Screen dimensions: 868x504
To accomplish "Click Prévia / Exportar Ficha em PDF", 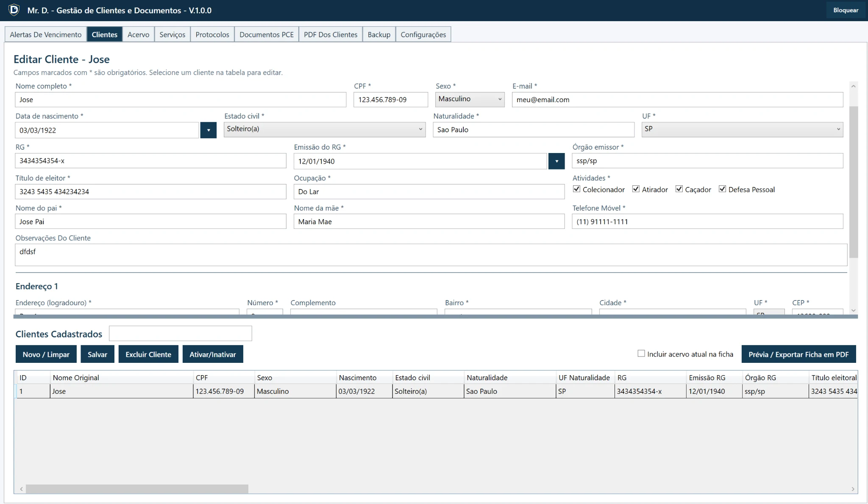I will (798, 354).
